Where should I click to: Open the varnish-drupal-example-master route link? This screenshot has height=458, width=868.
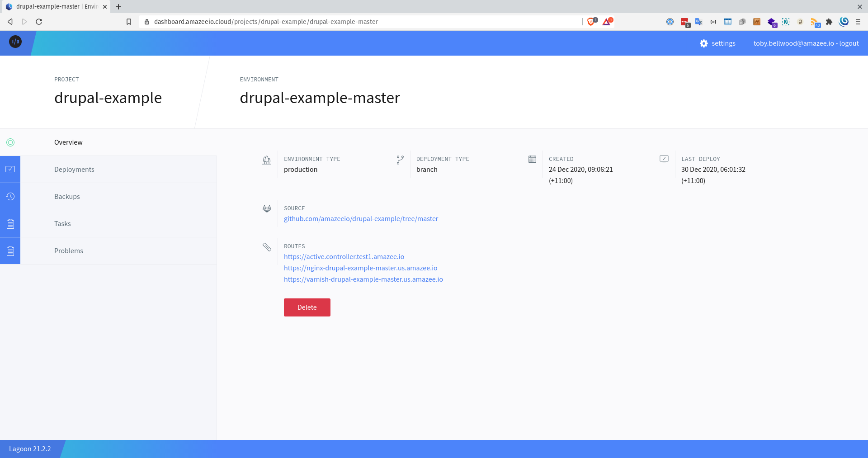(x=363, y=279)
